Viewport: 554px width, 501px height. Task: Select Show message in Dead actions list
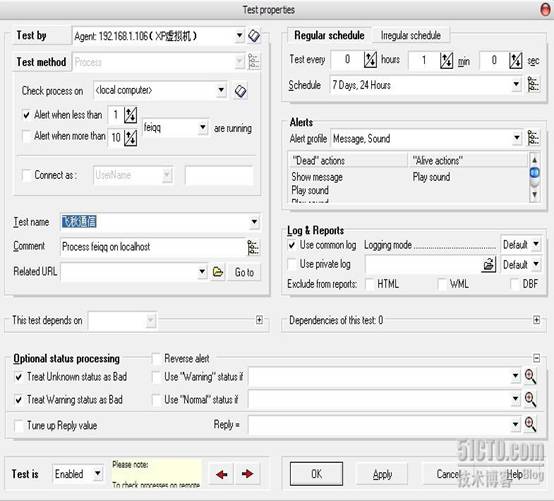(317, 177)
